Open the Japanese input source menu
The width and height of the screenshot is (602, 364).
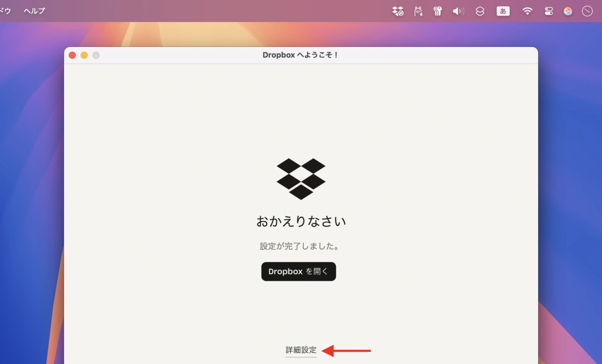tap(503, 11)
